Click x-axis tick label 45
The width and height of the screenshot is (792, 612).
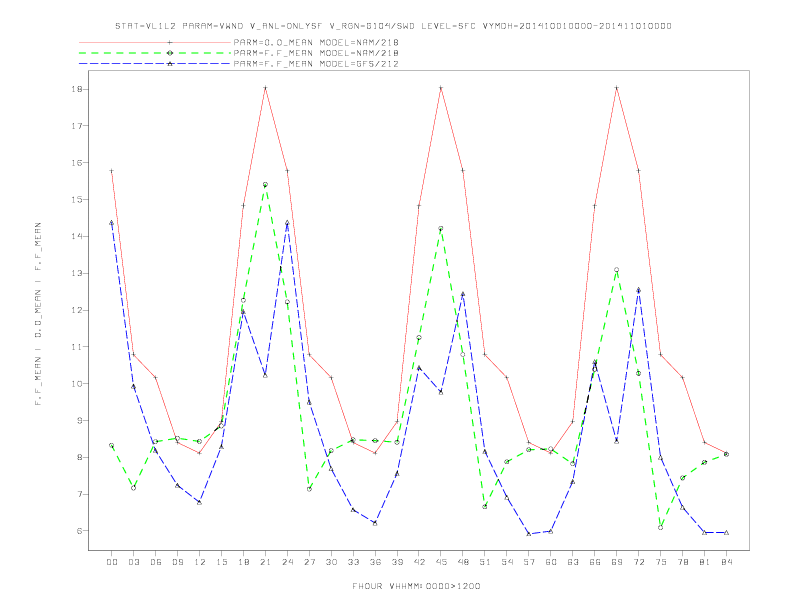[x=441, y=562]
